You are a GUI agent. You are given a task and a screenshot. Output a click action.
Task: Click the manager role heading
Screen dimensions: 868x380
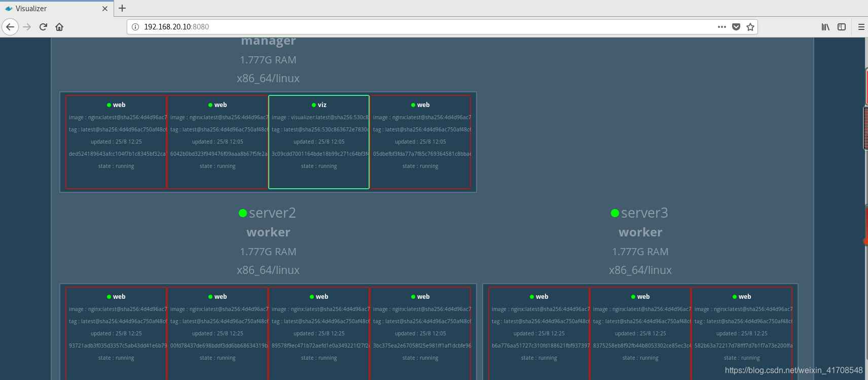click(x=268, y=41)
